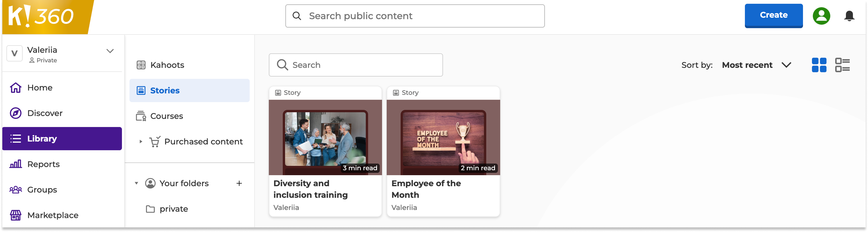Expand the Valeriia workspace switcher
Screen dimensions: 868x232
click(x=110, y=51)
